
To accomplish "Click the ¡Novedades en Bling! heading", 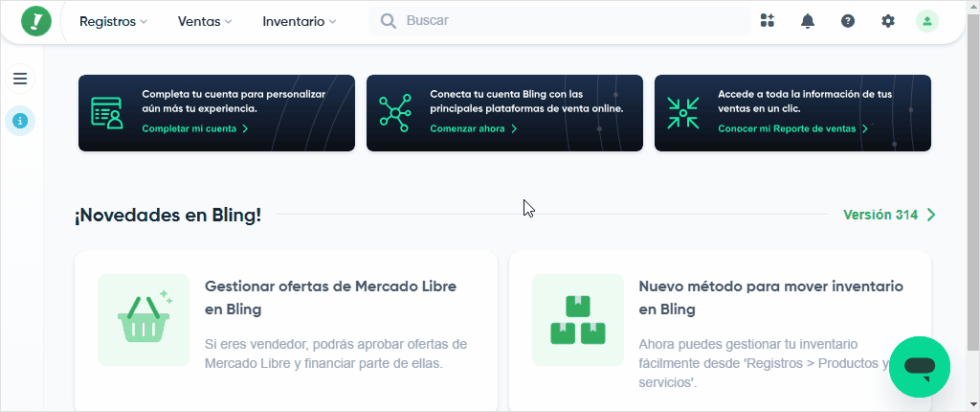I will [x=168, y=216].
